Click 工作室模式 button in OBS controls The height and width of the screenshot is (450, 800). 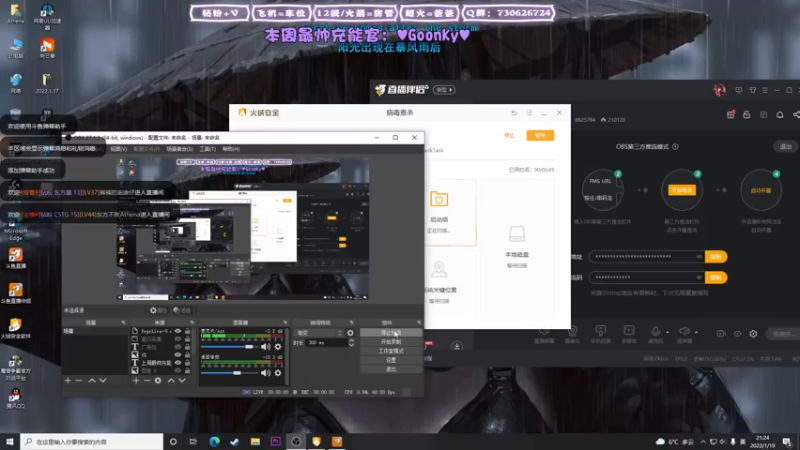pyautogui.click(x=391, y=351)
